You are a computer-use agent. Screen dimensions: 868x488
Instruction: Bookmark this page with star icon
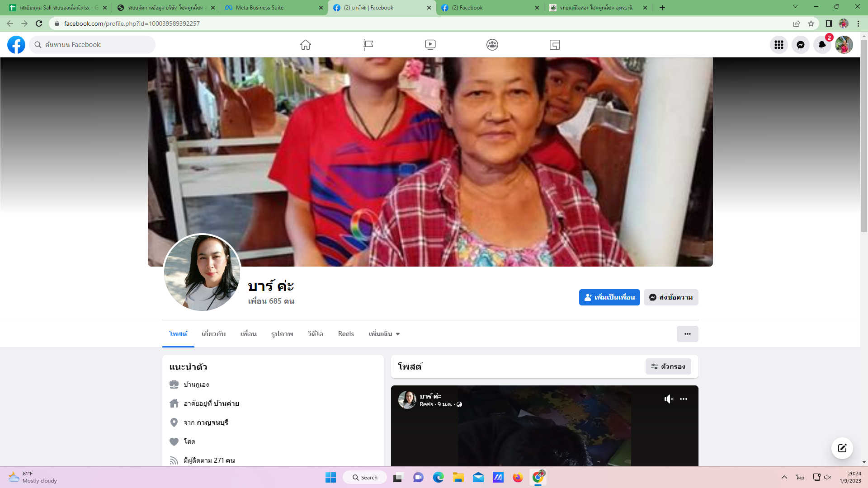pyautogui.click(x=811, y=23)
